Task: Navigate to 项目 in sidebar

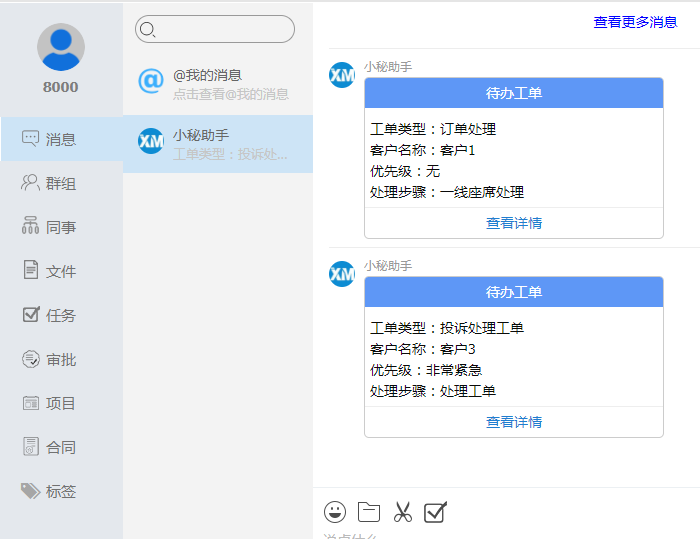Action: (60, 403)
